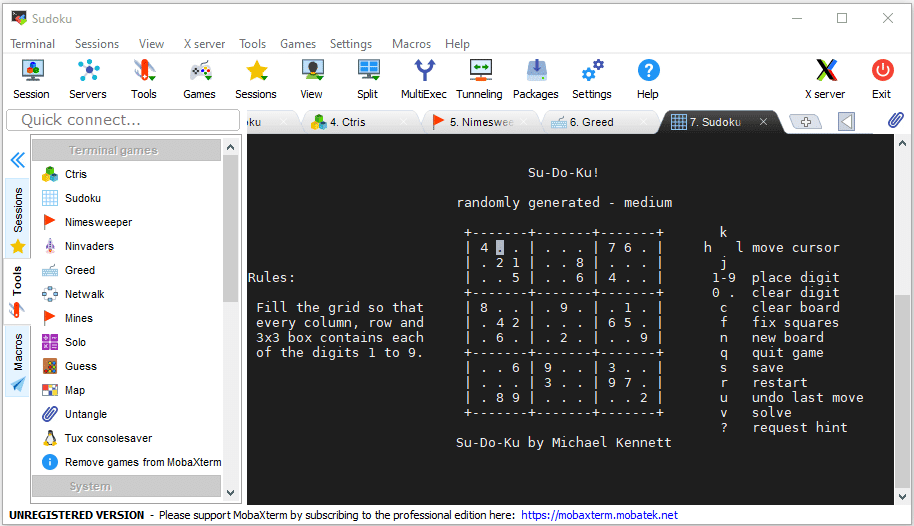Click the Split toolbar icon
Image resolution: width=914 pixels, height=526 pixels.
coord(368,79)
